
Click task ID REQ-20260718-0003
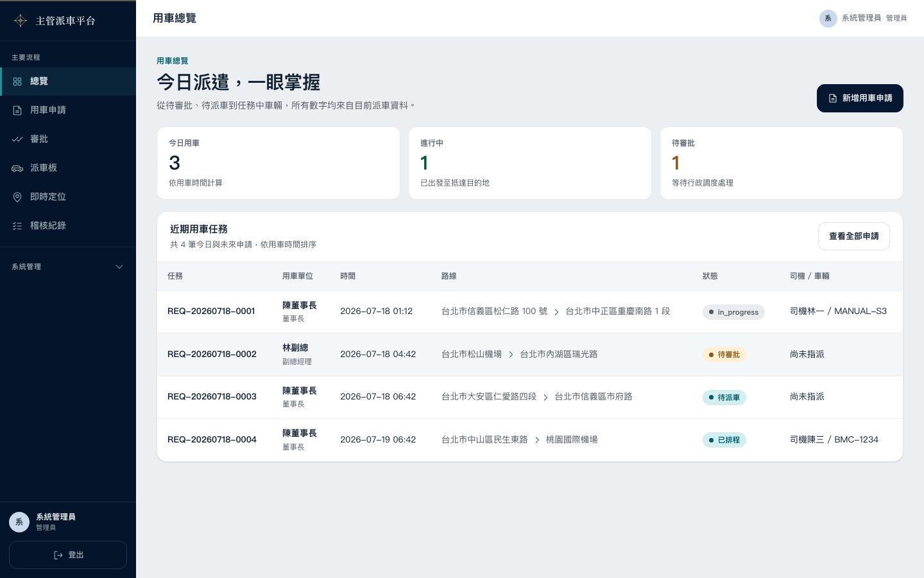[x=212, y=397]
